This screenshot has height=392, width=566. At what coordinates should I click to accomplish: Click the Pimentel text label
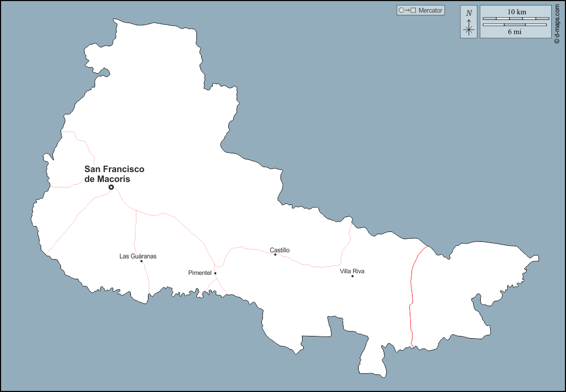[x=200, y=273]
